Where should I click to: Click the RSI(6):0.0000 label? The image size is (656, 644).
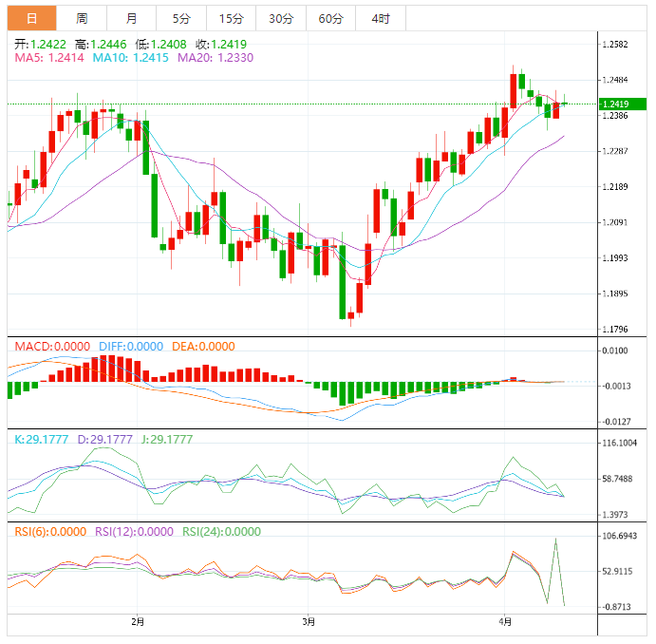click(x=50, y=532)
